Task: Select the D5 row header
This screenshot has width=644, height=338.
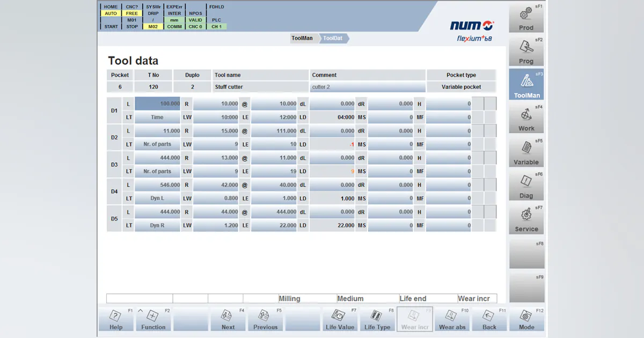Action: pyautogui.click(x=114, y=219)
